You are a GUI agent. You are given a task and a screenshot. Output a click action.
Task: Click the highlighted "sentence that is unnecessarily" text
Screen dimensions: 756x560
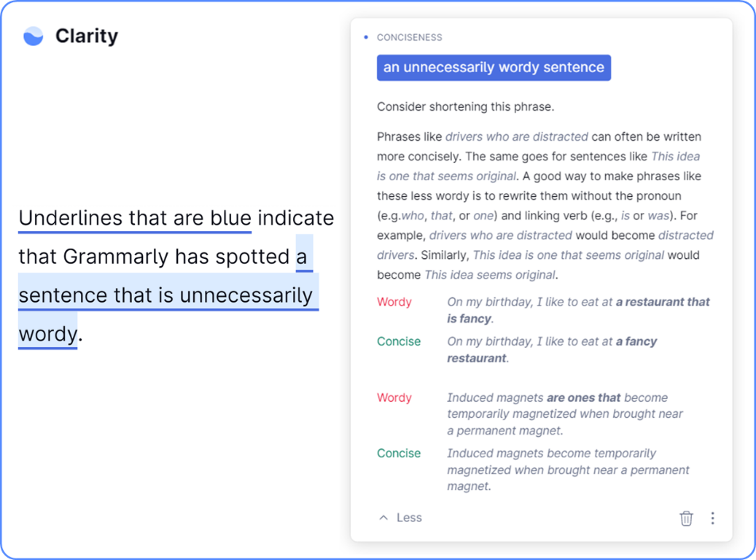[x=165, y=295]
